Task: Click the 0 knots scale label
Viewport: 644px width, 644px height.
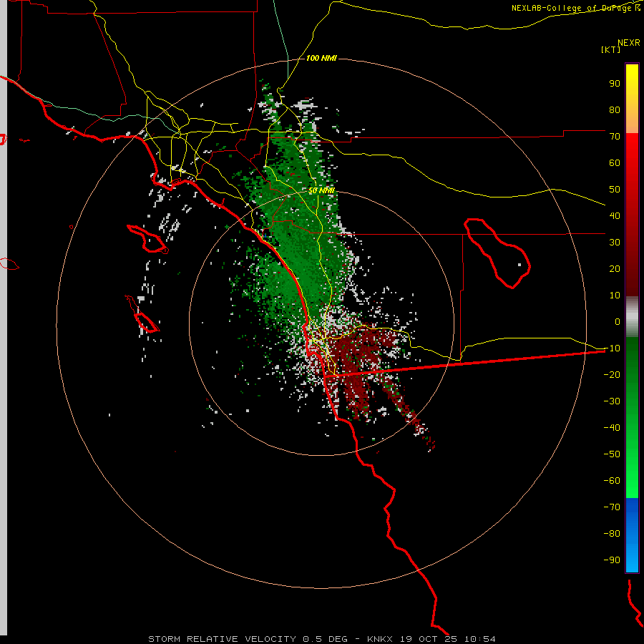Action: pyautogui.click(x=618, y=321)
